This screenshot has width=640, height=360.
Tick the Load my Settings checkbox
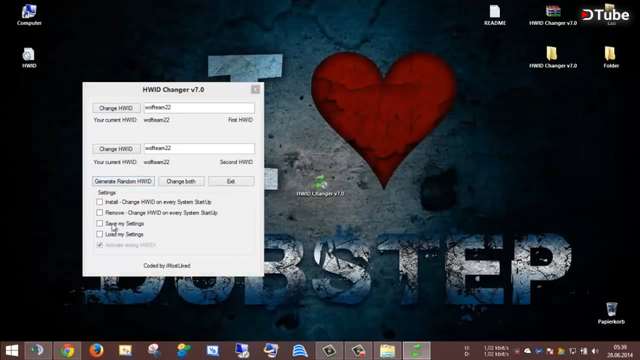pos(100,234)
